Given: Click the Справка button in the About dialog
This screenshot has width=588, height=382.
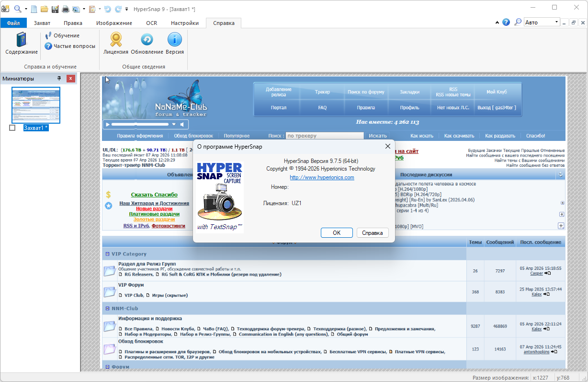Looking at the screenshot, I should point(373,232).
